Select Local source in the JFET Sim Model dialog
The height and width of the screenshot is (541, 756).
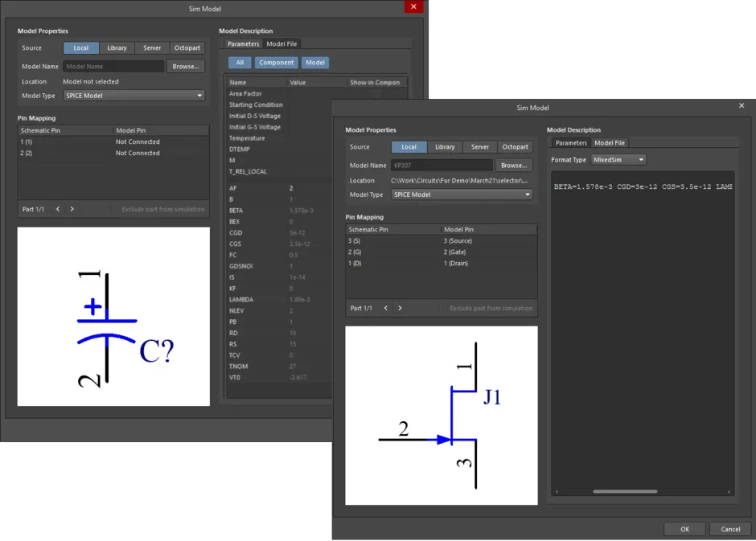409,147
